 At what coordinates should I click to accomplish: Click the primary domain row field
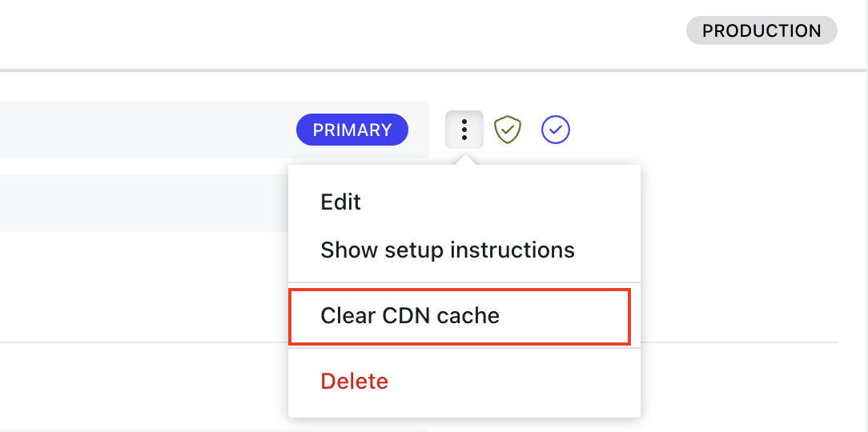[215, 130]
